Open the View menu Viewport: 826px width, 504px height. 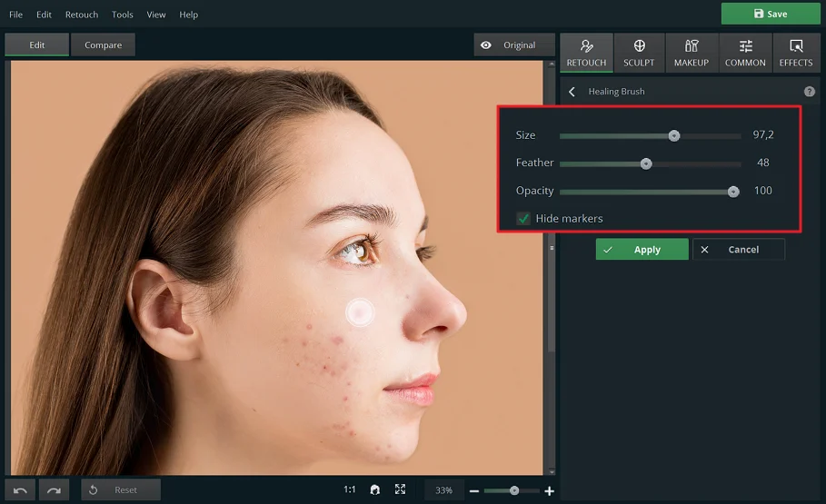point(156,15)
